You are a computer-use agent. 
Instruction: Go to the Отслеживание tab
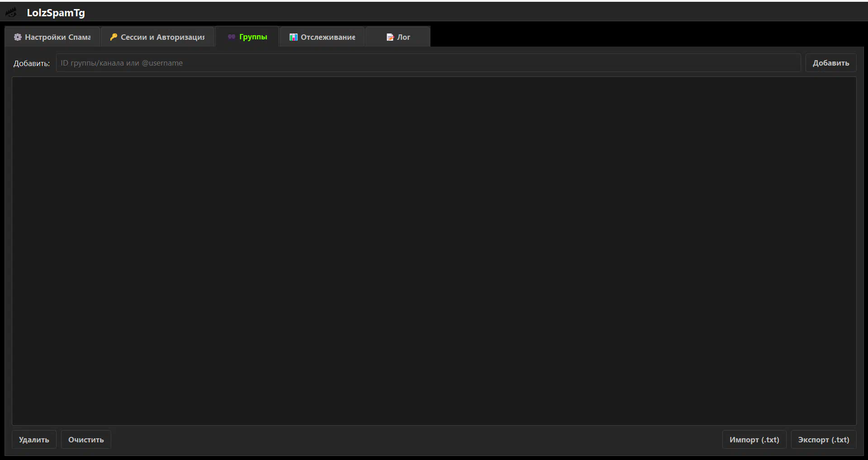(x=328, y=37)
